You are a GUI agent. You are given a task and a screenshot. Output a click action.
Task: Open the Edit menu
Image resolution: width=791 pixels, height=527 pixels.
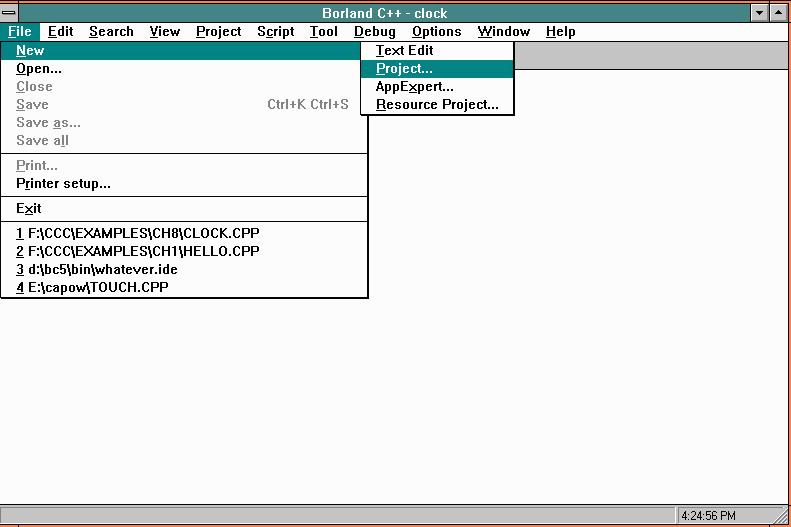pyautogui.click(x=61, y=32)
